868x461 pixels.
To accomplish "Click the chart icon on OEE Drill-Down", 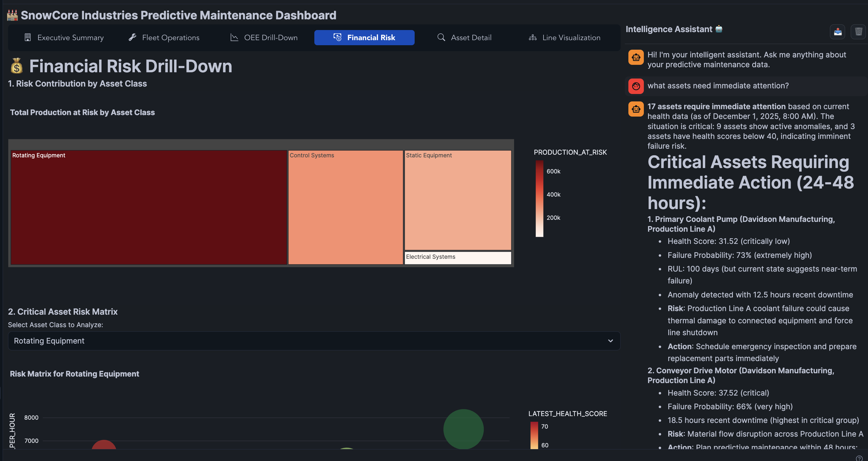I will point(234,37).
